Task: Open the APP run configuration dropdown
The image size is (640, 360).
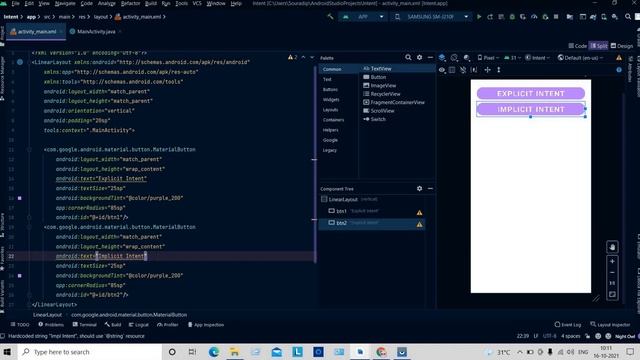Action: (362, 17)
